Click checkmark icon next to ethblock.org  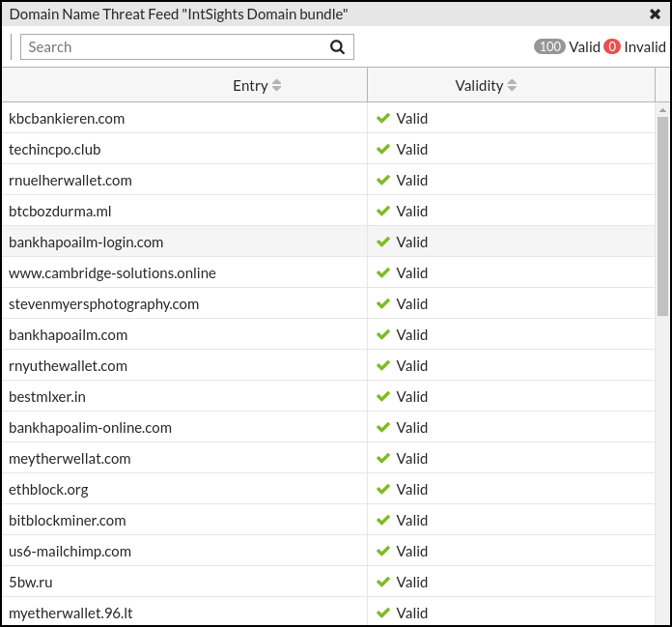(383, 490)
